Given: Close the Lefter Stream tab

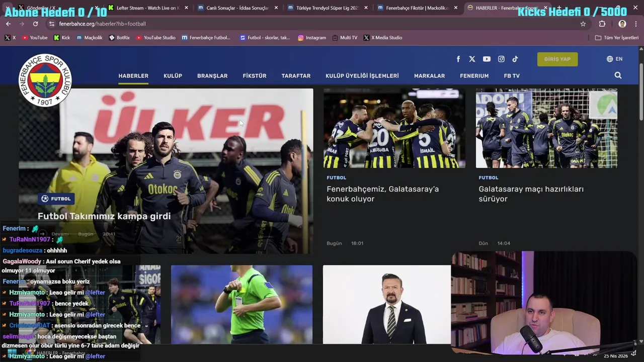Looking at the screenshot, I should 186,8.
